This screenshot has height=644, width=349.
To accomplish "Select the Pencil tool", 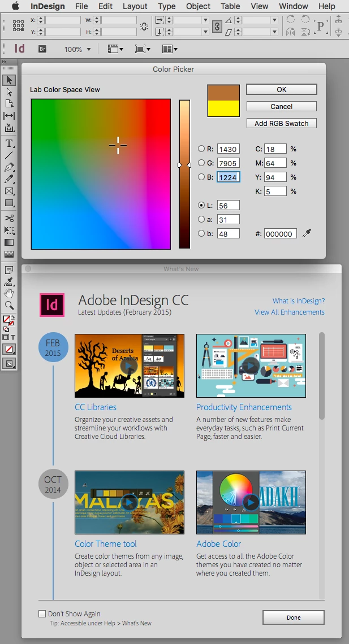I will (9, 179).
